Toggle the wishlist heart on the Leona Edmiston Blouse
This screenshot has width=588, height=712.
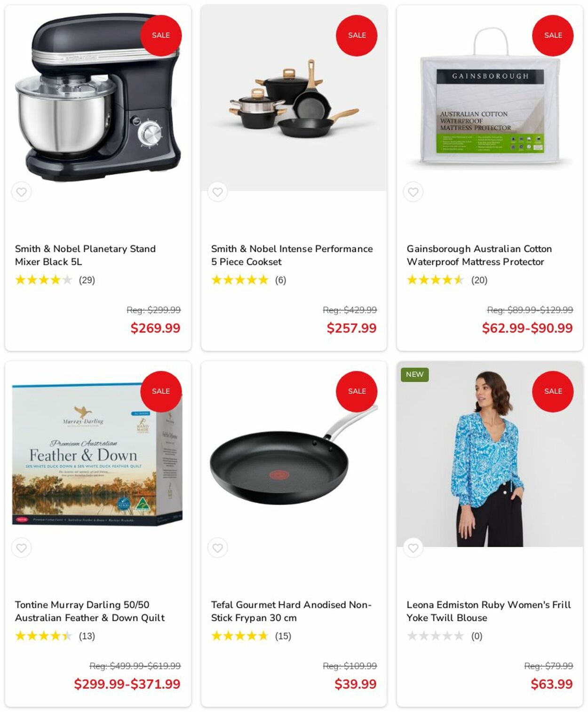(x=413, y=548)
